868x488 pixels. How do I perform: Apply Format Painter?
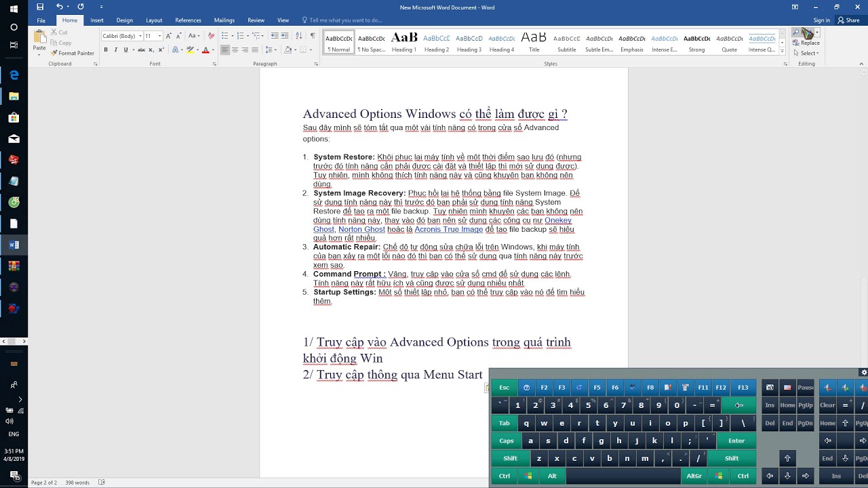(x=73, y=53)
